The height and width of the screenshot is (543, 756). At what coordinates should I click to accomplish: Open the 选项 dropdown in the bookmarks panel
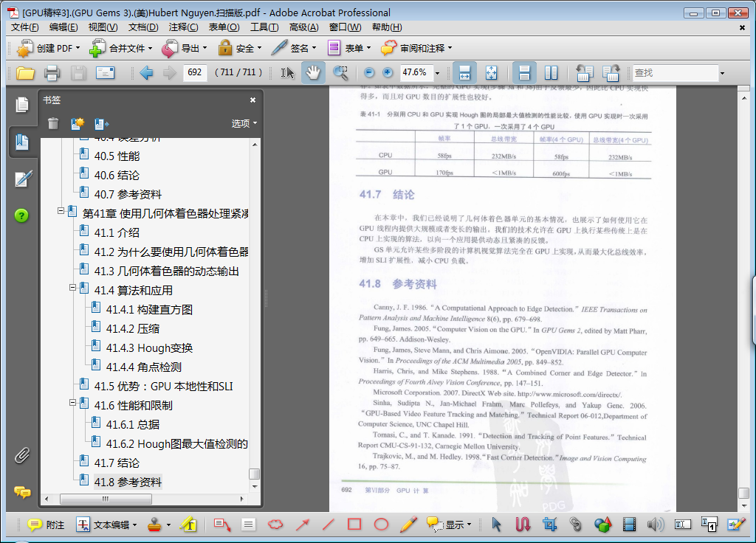click(x=244, y=123)
